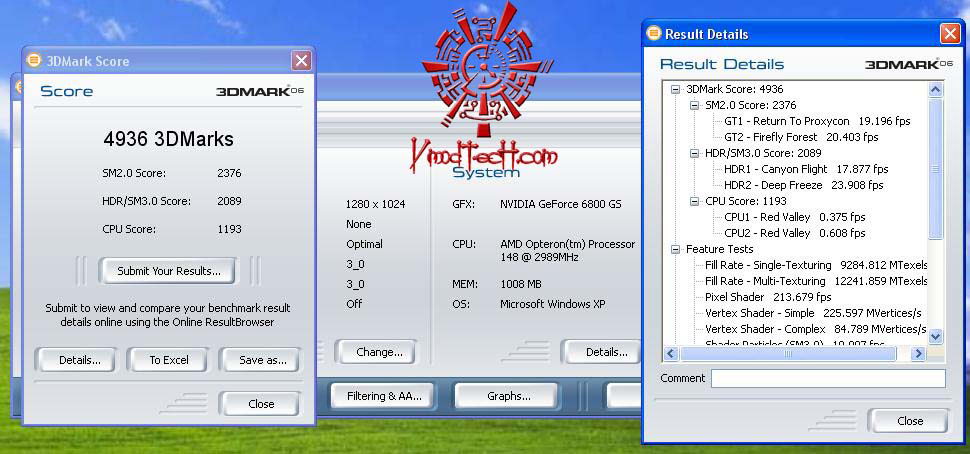Viewport: 970px width, 454px height.
Task: Focus the Comment input field
Action: 828,379
